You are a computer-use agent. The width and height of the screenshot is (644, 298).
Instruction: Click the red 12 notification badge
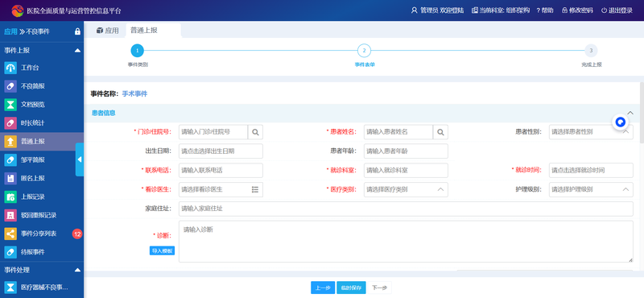click(77, 234)
